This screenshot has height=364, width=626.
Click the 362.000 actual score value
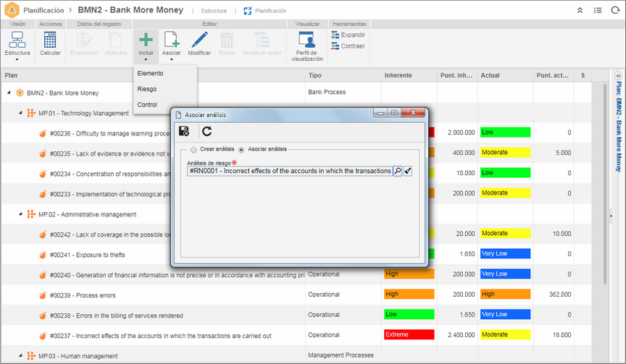point(560,295)
